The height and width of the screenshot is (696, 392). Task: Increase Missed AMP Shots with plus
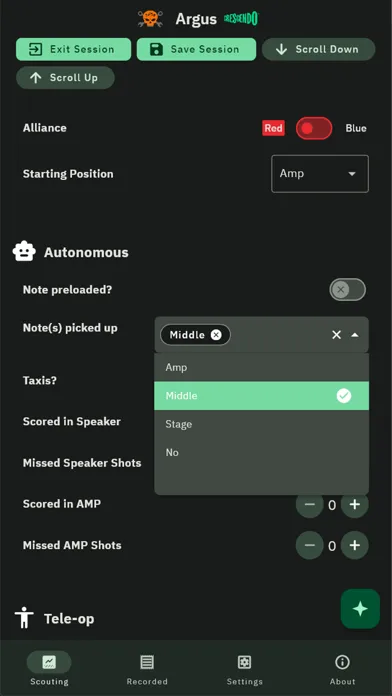[x=355, y=545]
